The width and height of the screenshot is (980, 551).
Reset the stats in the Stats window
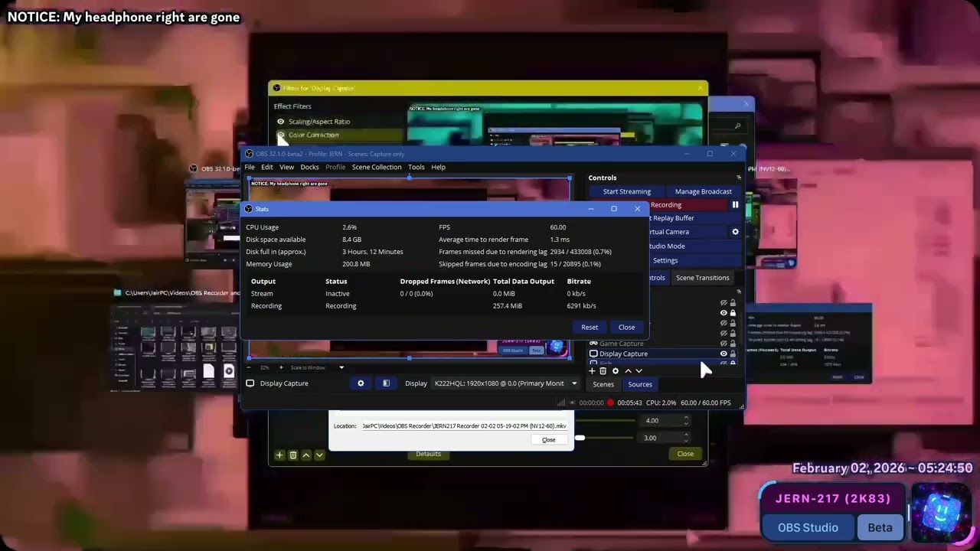point(590,328)
